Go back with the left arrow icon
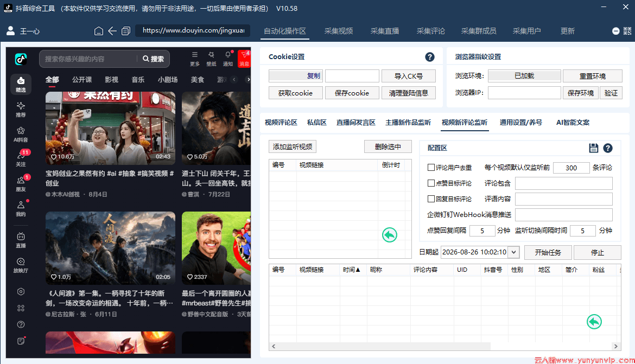This screenshot has width=635, height=364. (112, 31)
